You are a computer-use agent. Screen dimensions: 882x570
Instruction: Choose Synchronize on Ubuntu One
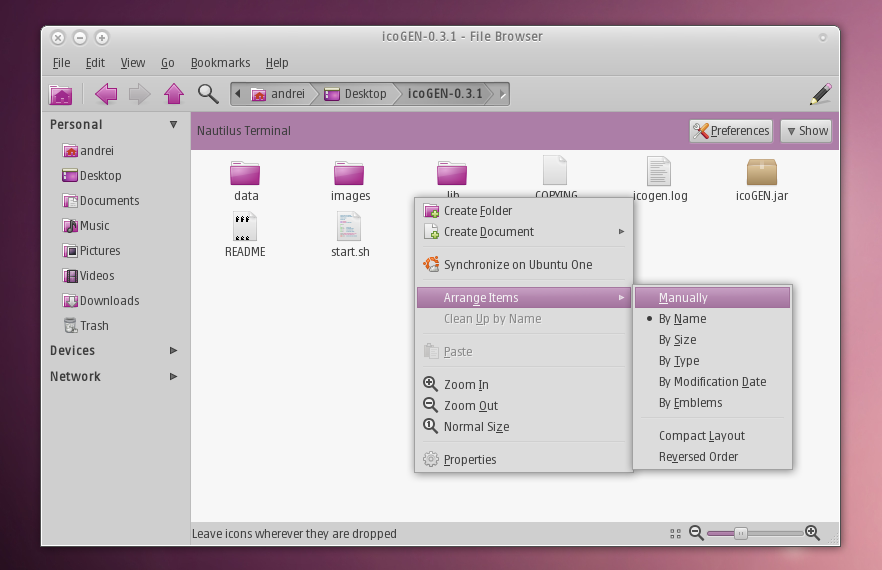[524, 264]
